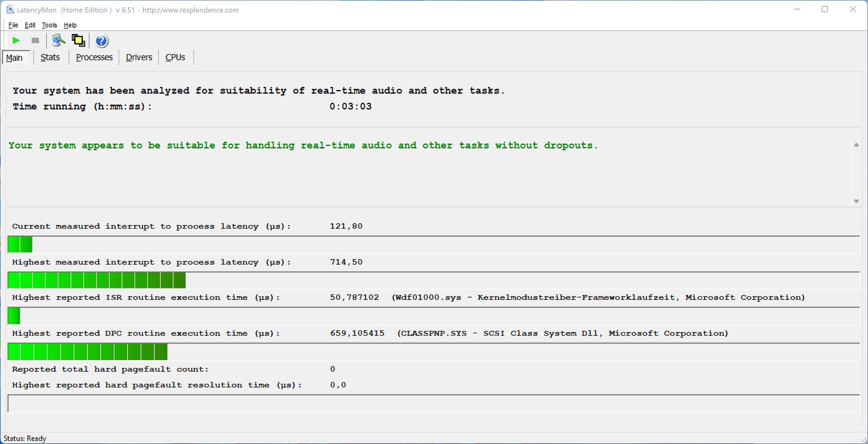Viewport: 868px width, 444px height.
Task: Go to the CPUs tab
Action: (175, 57)
